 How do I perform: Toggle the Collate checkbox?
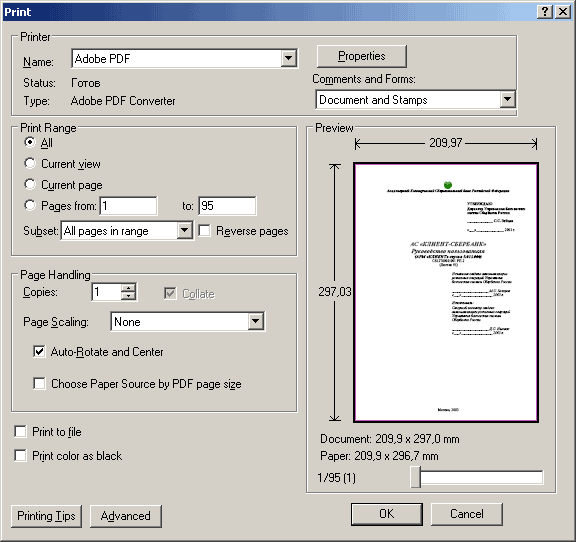coord(170,294)
